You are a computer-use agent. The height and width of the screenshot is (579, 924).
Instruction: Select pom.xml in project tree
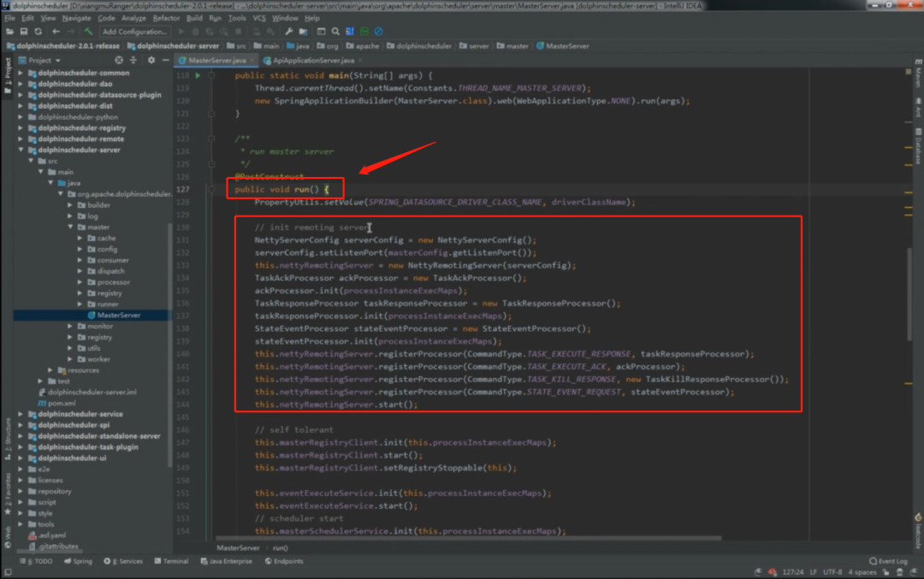point(57,403)
